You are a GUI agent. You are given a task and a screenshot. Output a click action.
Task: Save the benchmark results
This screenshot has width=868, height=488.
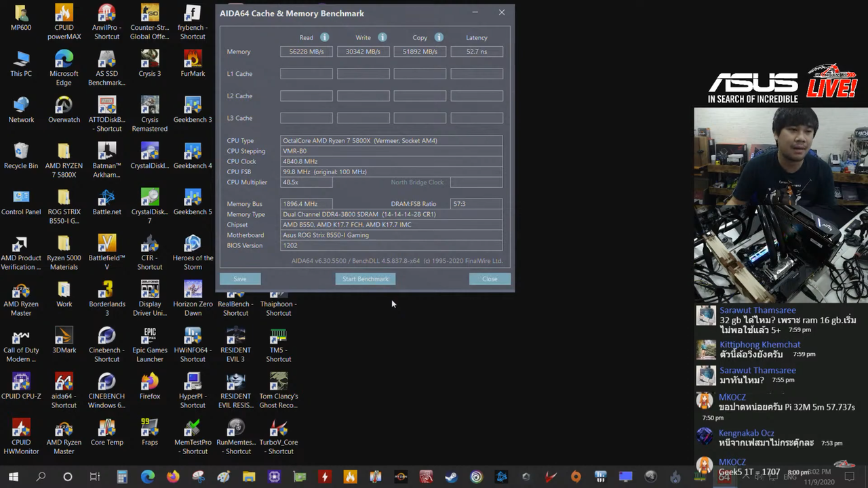(x=239, y=279)
